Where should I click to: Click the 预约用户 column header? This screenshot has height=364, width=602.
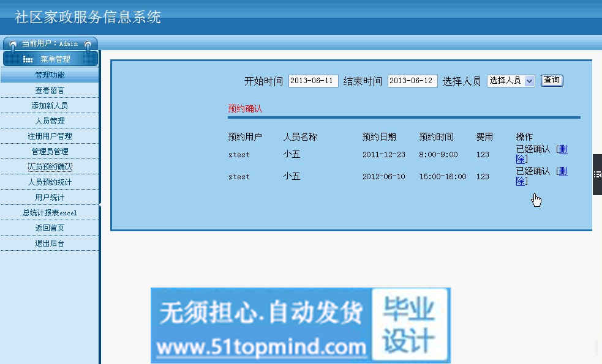(x=245, y=137)
